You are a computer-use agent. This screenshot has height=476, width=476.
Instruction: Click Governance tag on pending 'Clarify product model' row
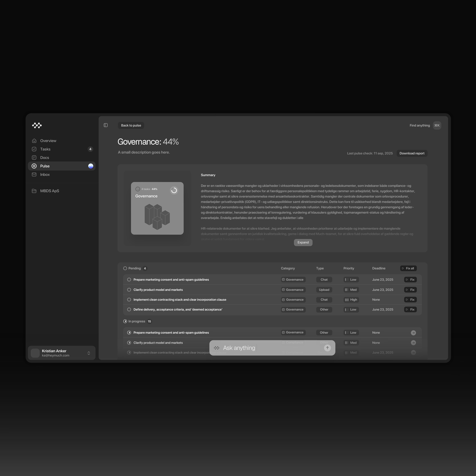click(293, 290)
